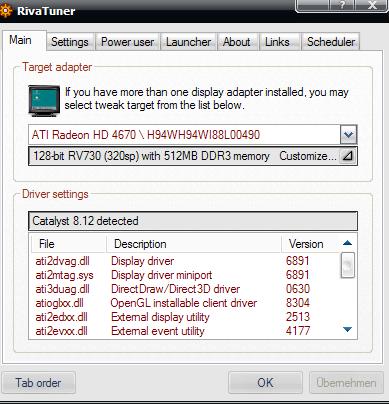
Task: Expand the ATI Radeon HD 4670 adapter dropdown
Action: point(348,135)
